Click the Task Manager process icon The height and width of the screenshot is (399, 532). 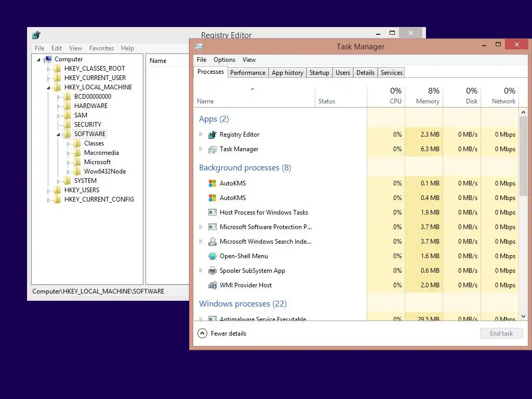click(212, 149)
